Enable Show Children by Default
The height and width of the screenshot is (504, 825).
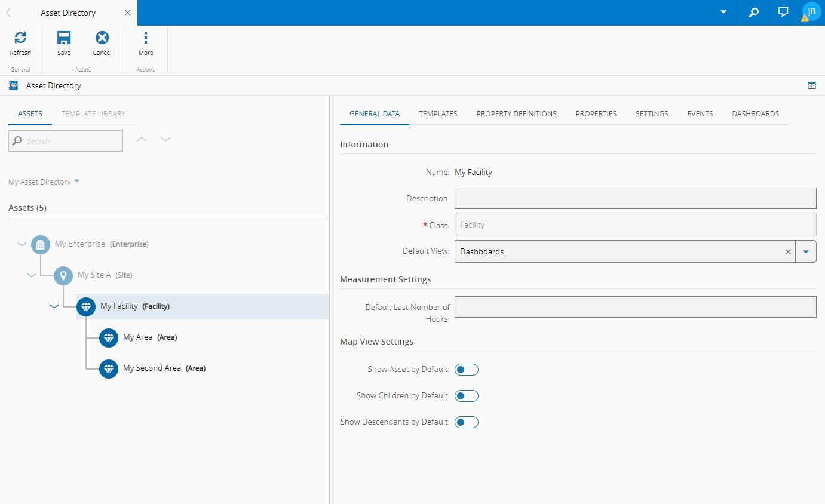click(x=467, y=396)
